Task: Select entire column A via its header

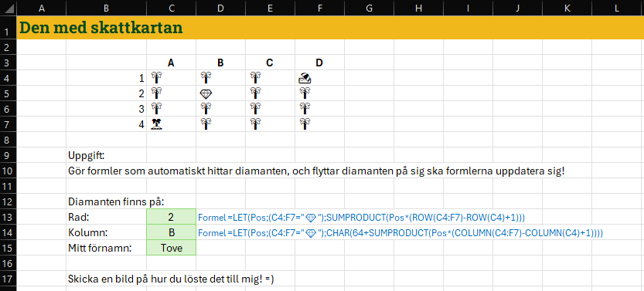Action: (41, 8)
